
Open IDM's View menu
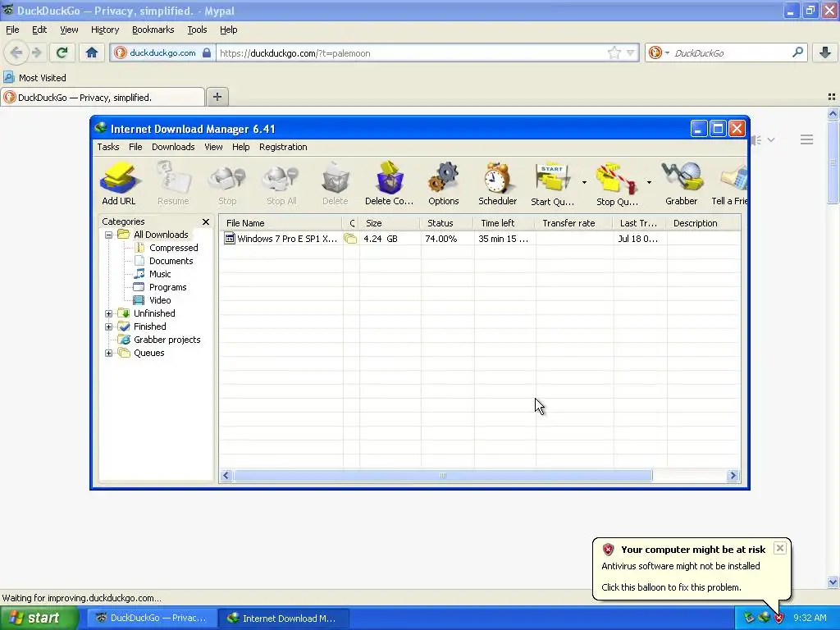213,147
